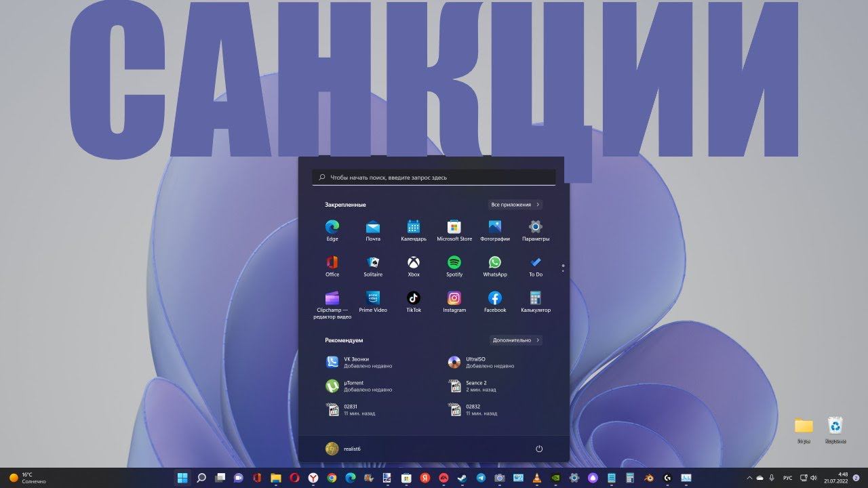Launch the Почта mail app
The image size is (868, 488).
373,230
